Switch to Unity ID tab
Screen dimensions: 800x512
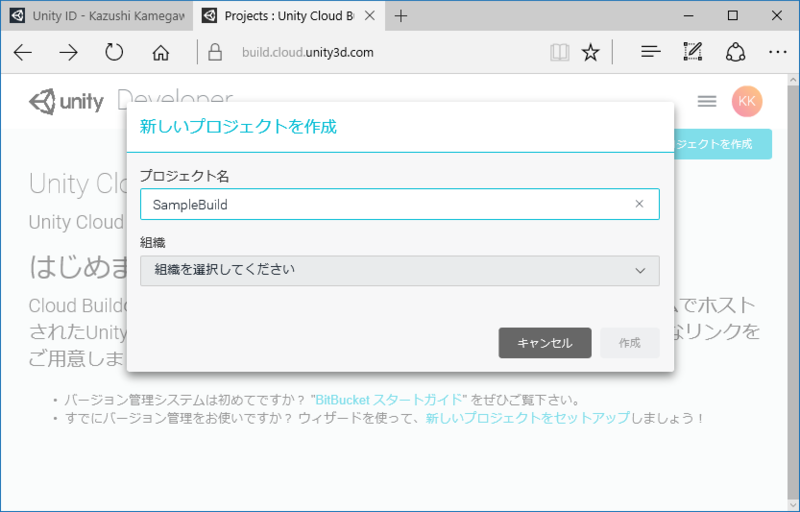(97, 16)
